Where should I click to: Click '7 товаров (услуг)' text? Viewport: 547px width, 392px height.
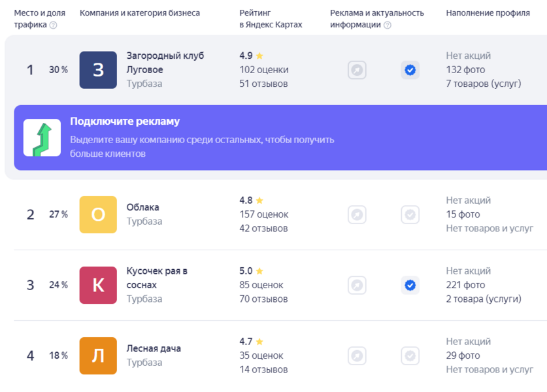(x=484, y=84)
